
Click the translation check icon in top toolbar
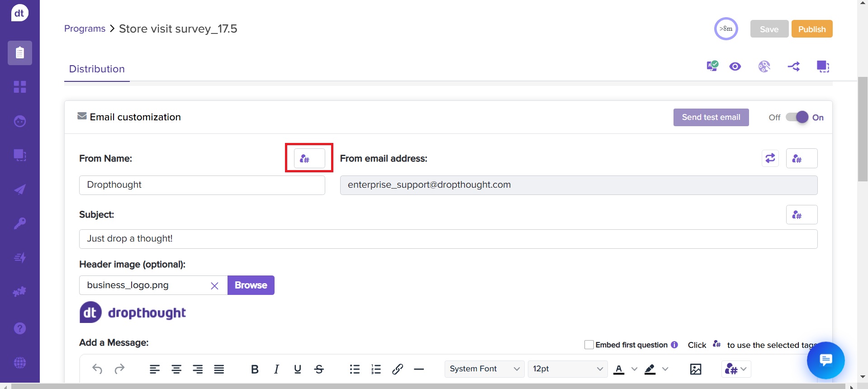(712, 66)
